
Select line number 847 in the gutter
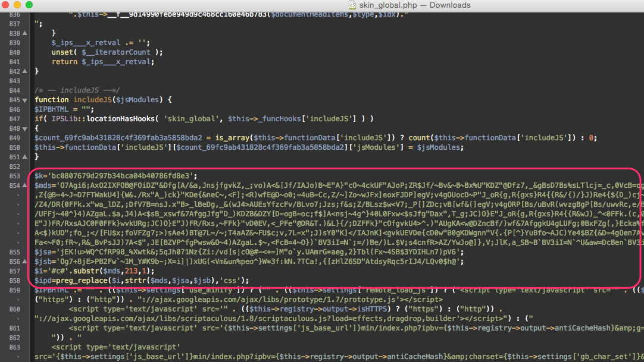pos(14,119)
